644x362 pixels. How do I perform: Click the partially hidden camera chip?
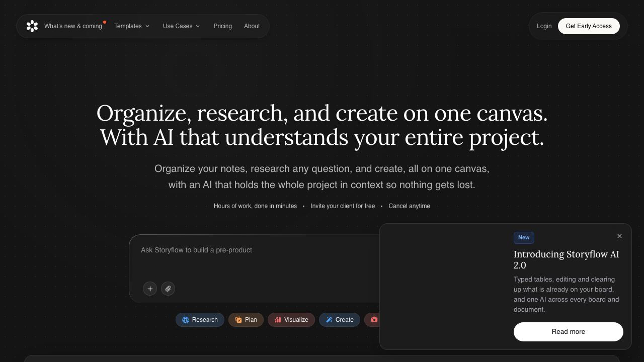click(x=372, y=320)
